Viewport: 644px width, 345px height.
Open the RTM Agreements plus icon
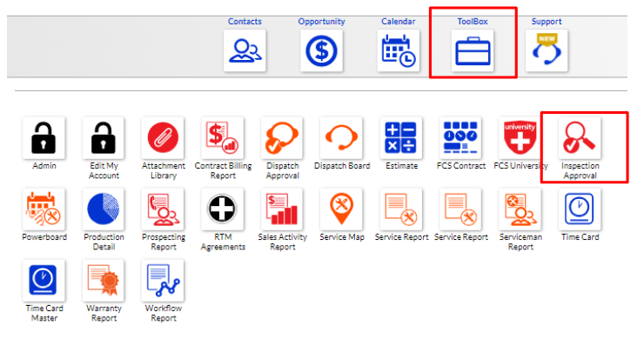(222, 209)
